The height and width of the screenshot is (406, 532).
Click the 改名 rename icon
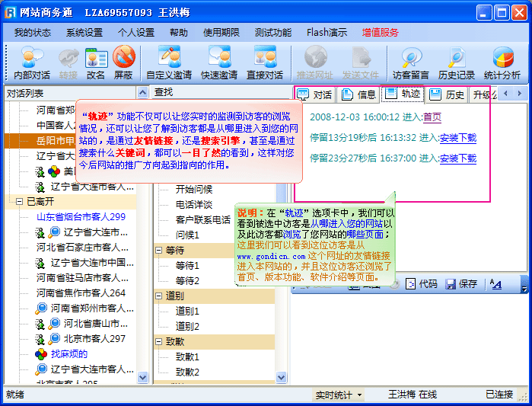coord(96,62)
